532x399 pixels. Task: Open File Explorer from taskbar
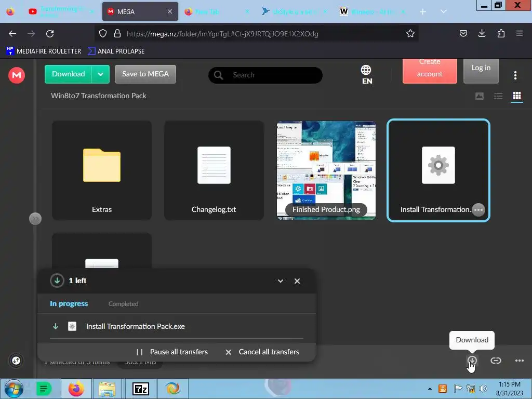coord(107,389)
